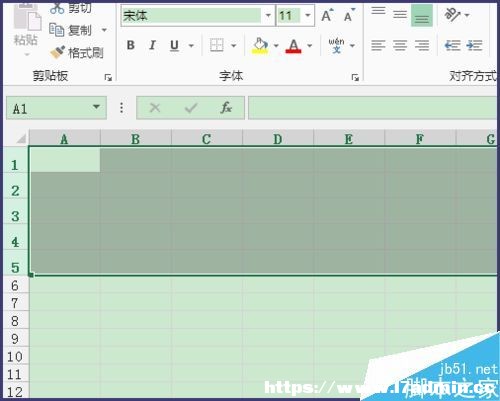Image resolution: width=500 pixels, height=401 pixels.
Task: Open the 字体 font dialog launcher
Action: click(x=355, y=77)
